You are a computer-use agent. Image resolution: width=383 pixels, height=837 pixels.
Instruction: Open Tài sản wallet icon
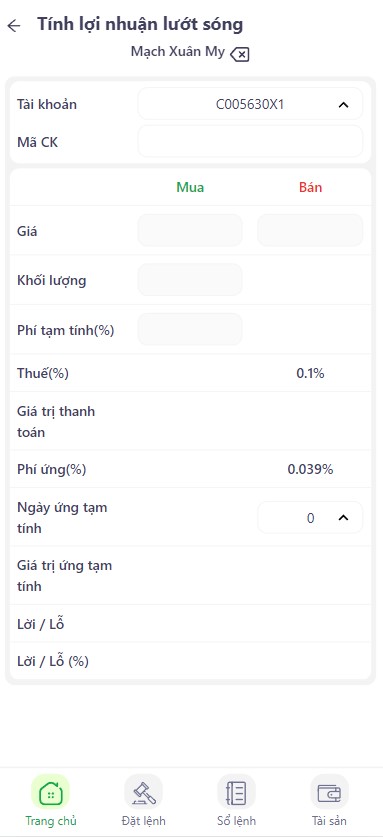pos(330,793)
